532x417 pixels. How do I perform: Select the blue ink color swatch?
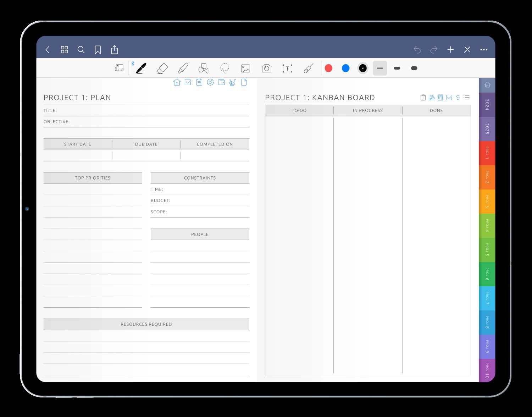(345, 68)
